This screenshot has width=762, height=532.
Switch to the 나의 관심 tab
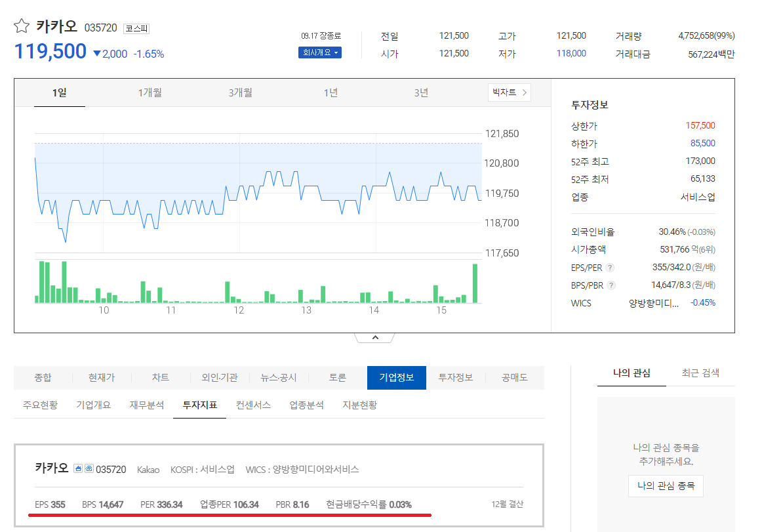coord(632,373)
